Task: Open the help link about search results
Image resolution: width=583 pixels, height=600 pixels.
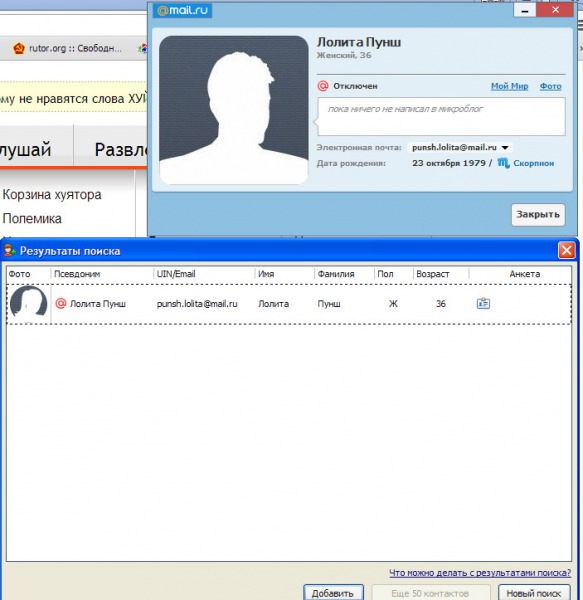Action: (480, 573)
